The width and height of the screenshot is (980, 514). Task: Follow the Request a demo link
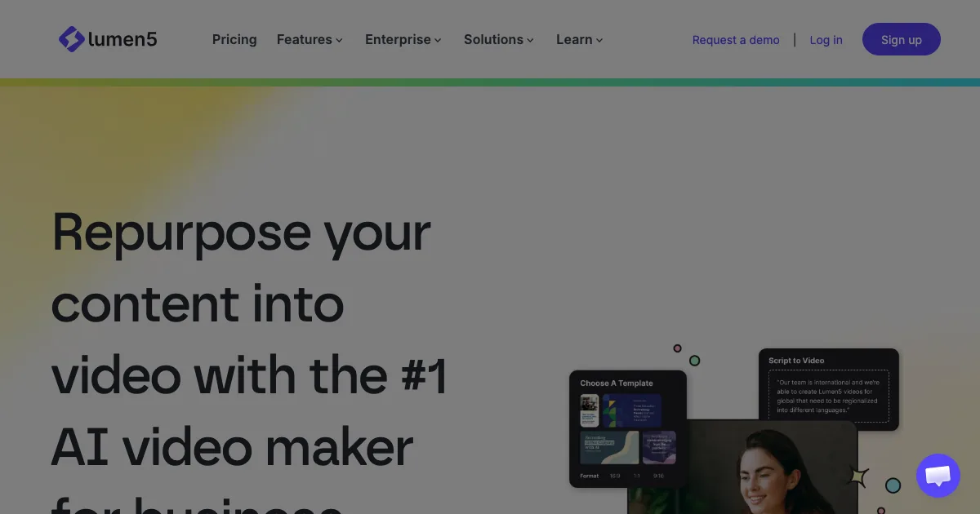pos(736,39)
